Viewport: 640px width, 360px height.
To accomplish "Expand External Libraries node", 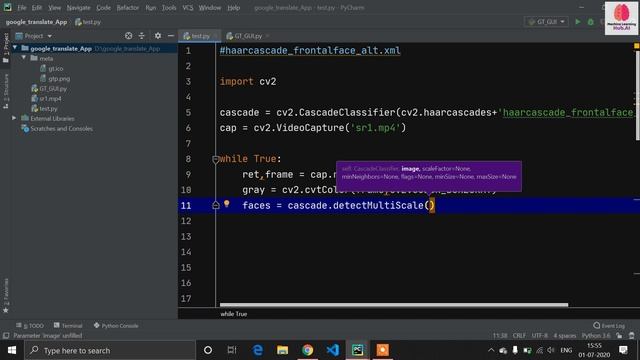I will tap(14, 118).
